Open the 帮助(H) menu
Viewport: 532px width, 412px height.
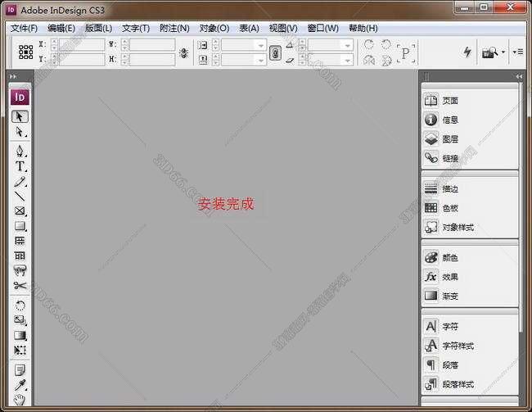(363, 28)
